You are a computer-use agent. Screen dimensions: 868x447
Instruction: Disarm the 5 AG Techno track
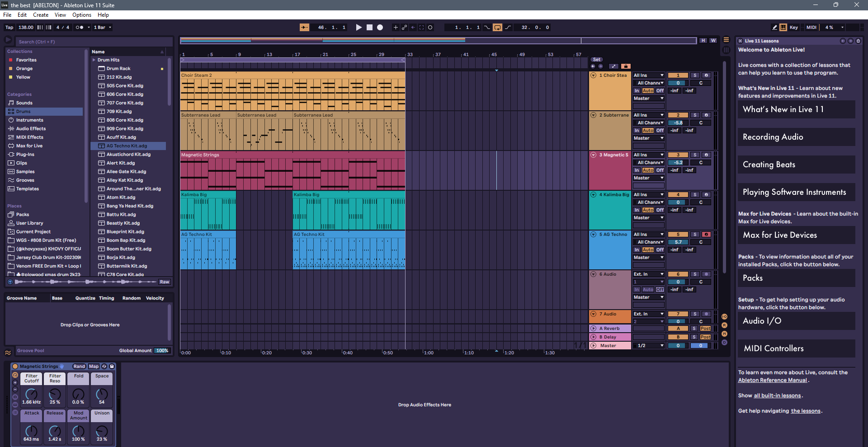pyautogui.click(x=706, y=235)
